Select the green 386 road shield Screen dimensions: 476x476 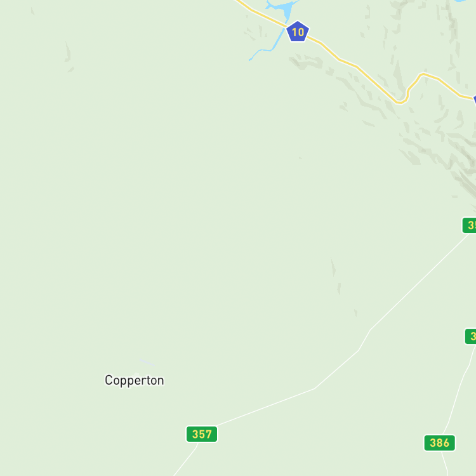pyautogui.click(x=440, y=443)
